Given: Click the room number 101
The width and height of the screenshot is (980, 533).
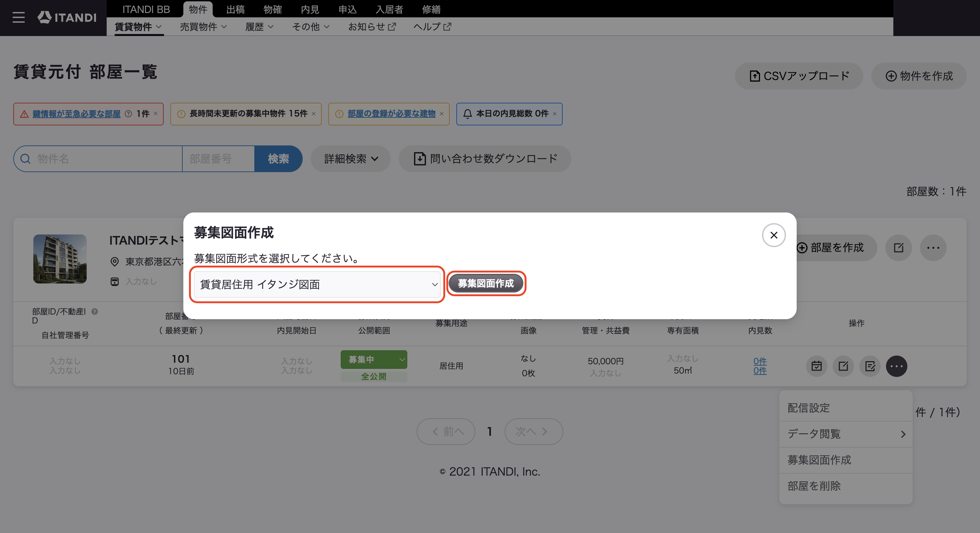Looking at the screenshot, I should click(181, 359).
